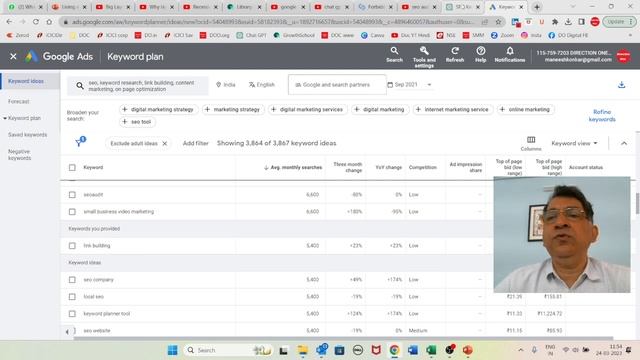Close the keyword plan with the X icon
The image size is (640, 360).
coord(13,56)
